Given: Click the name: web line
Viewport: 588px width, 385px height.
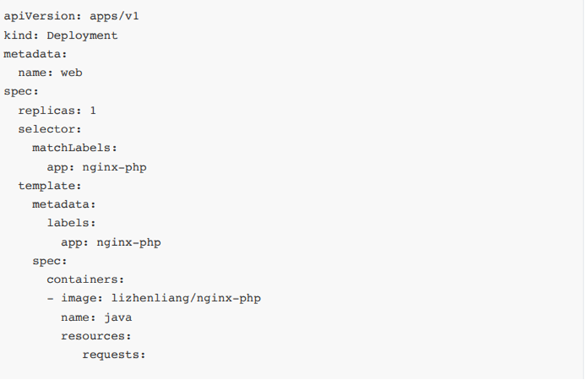Looking at the screenshot, I should click(x=50, y=72).
